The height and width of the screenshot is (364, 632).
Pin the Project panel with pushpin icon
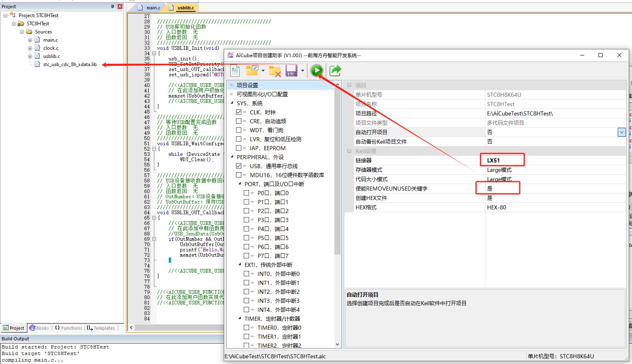click(x=112, y=7)
